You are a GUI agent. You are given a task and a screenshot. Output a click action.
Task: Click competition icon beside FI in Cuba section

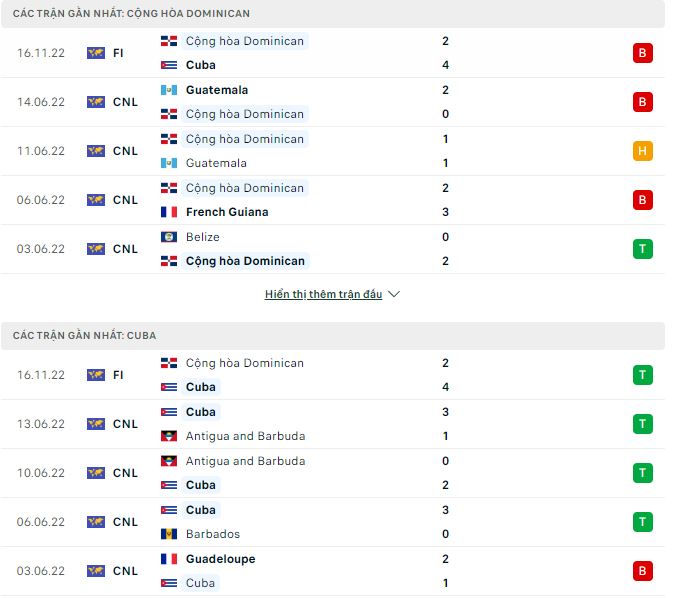(96, 375)
